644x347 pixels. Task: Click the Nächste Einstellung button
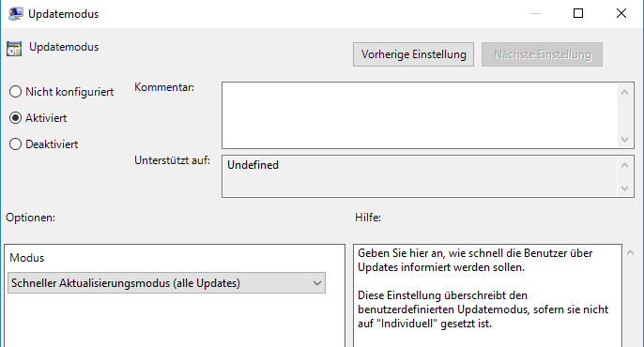(x=543, y=54)
